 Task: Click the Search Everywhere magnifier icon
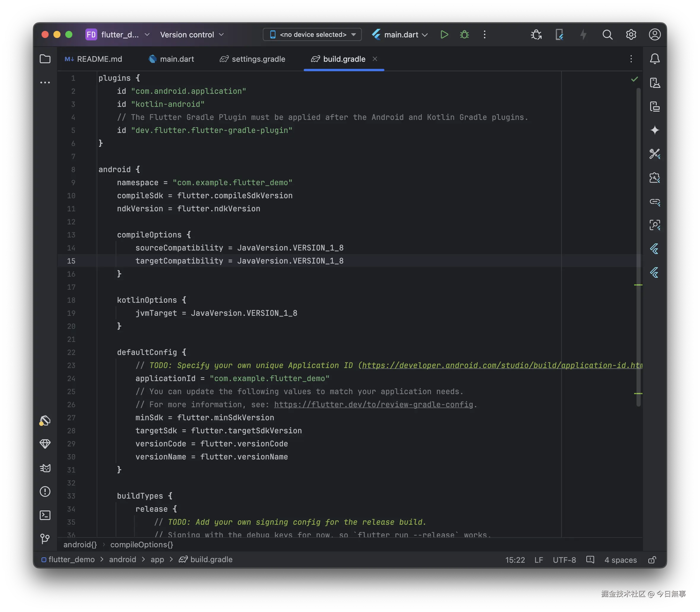pyautogui.click(x=607, y=34)
